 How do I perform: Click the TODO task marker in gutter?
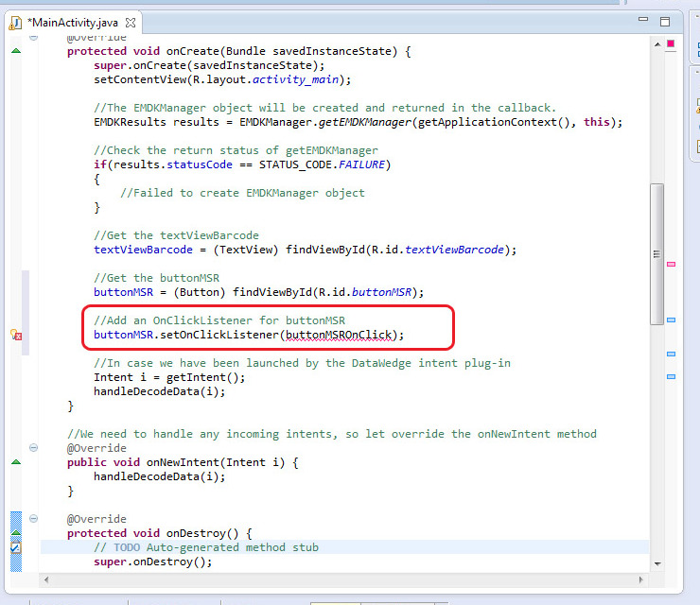click(15, 547)
